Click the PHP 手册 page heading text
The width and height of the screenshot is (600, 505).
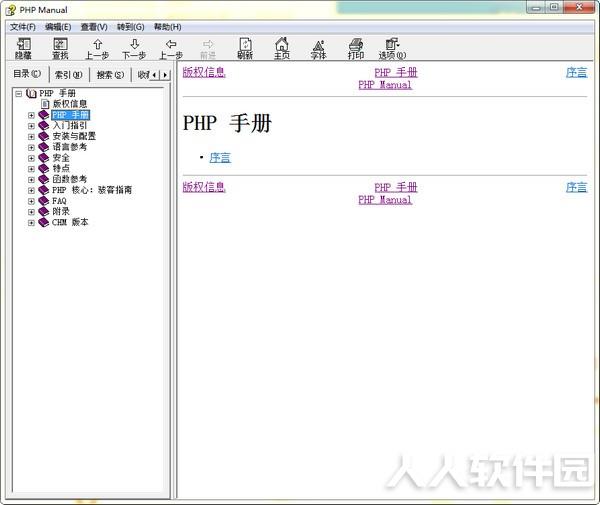[x=227, y=123]
